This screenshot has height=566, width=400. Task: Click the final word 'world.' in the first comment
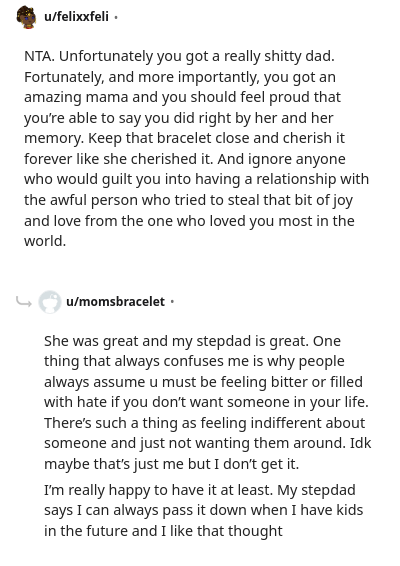point(45,241)
